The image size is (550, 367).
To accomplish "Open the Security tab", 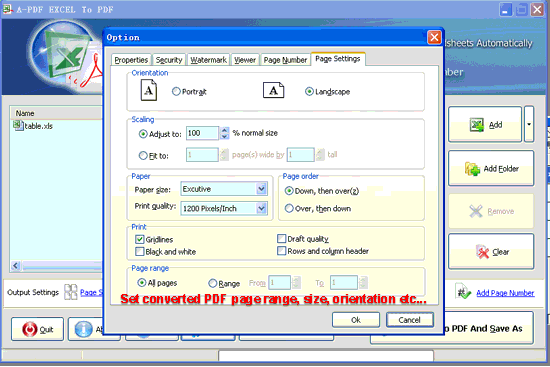I will (x=169, y=60).
